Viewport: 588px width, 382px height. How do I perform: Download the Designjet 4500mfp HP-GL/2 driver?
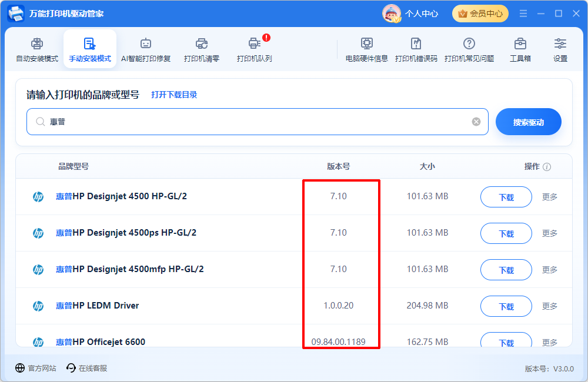coord(506,270)
